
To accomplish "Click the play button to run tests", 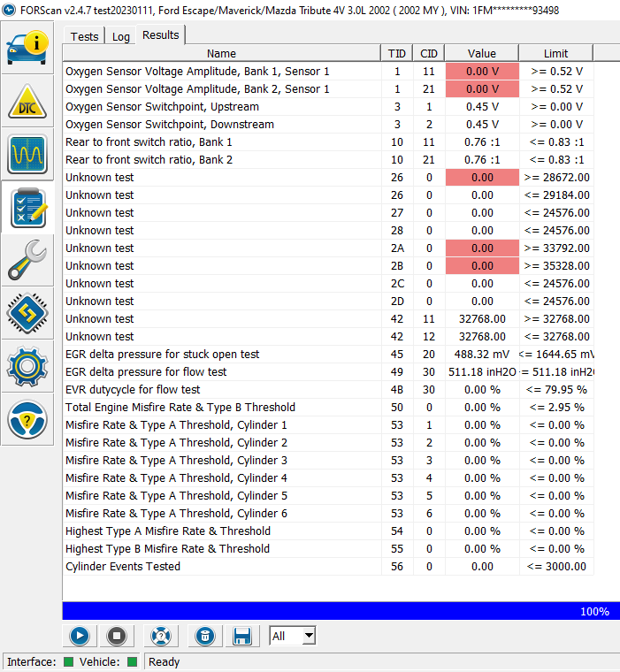I will [x=80, y=635].
